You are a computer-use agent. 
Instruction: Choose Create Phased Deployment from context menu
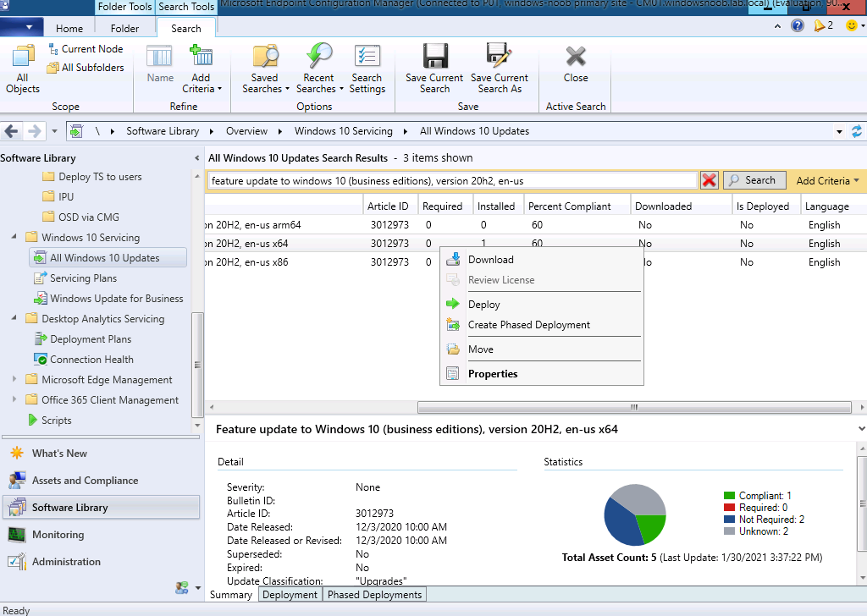point(542,325)
